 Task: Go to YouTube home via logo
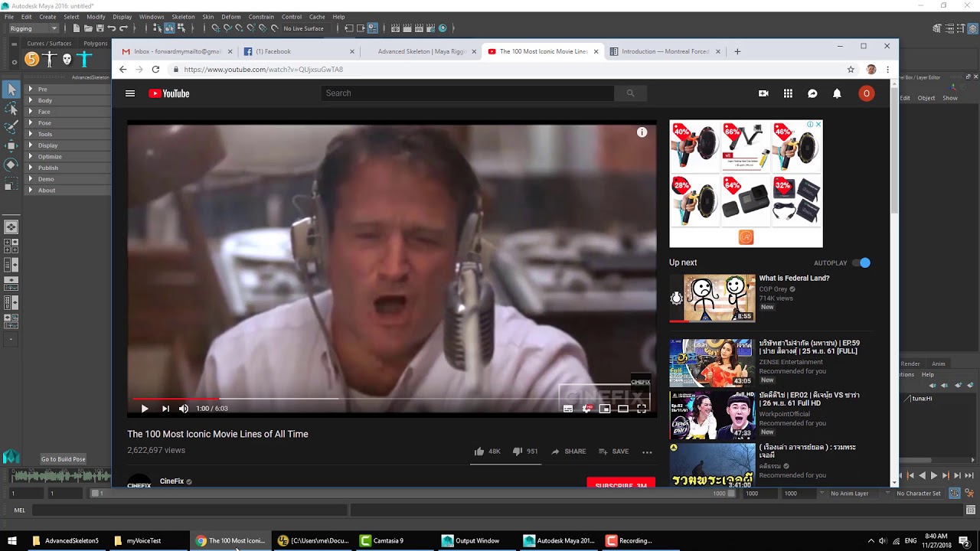click(169, 93)
